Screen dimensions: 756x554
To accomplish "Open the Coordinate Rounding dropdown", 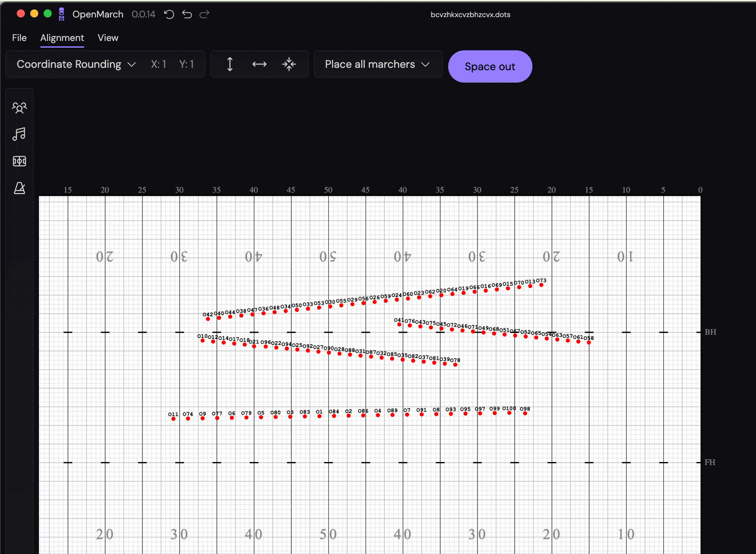I will (x=76, y=64).
